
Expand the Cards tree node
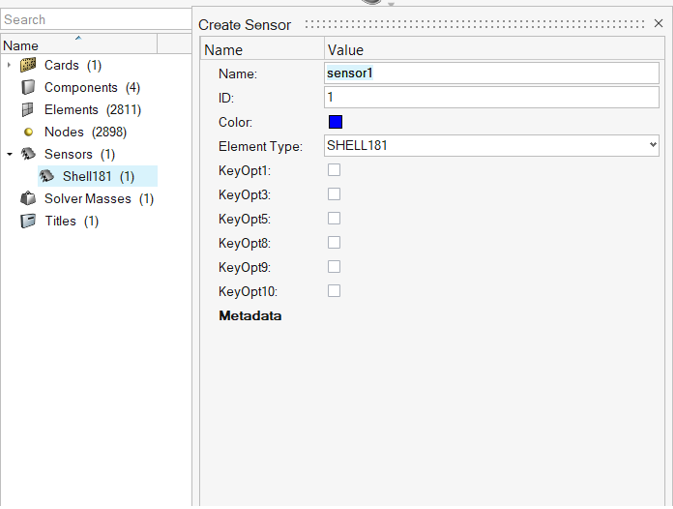pos(9,66)
